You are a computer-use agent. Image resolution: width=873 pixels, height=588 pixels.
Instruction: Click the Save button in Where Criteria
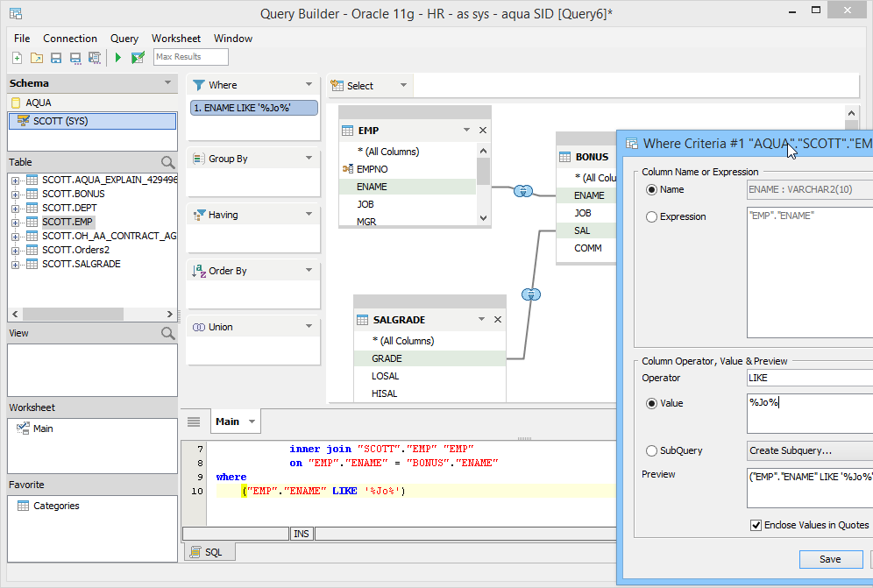[x=830, y=559]
